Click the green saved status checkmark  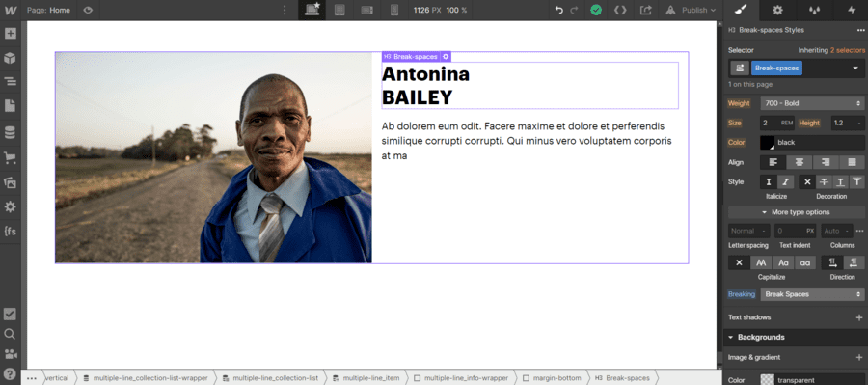(596, 10)
